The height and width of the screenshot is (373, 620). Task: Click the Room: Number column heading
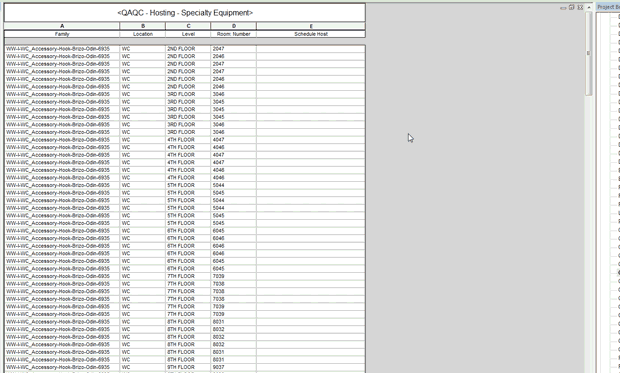coord(234,34)
